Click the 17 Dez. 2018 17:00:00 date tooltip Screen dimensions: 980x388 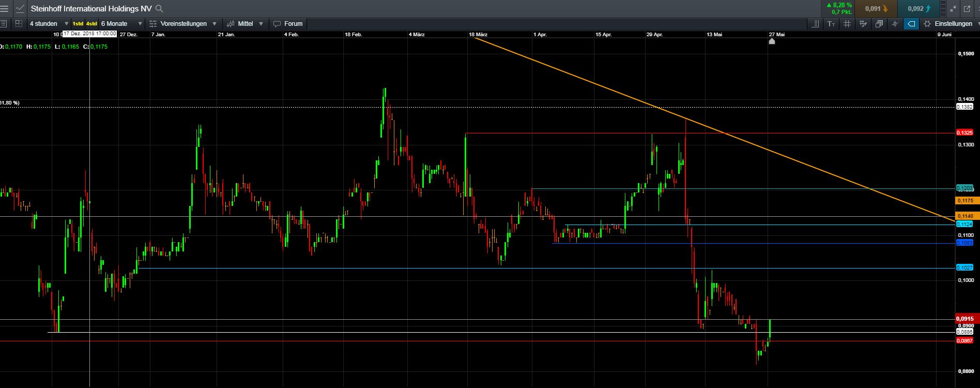89,34
